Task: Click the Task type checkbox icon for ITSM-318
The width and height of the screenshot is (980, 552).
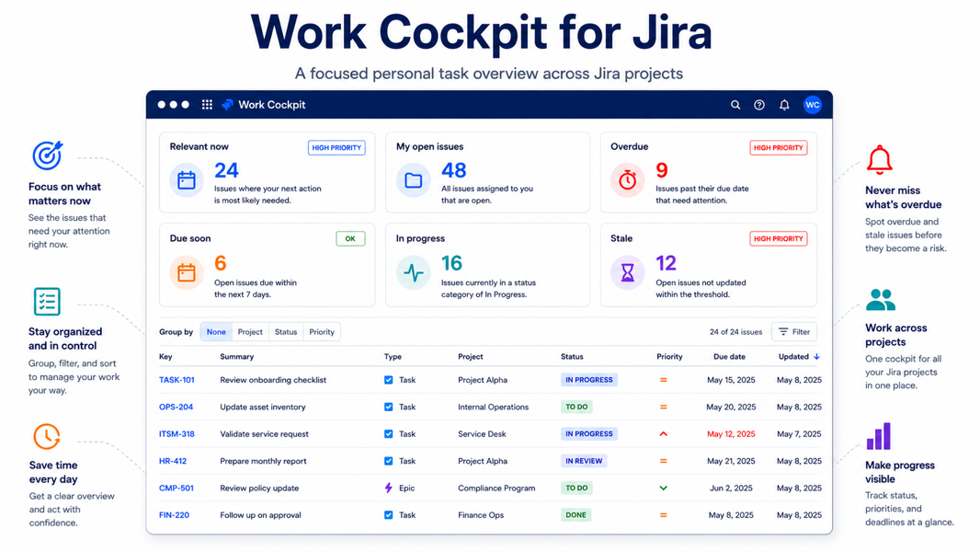Action: coord(388,434)
